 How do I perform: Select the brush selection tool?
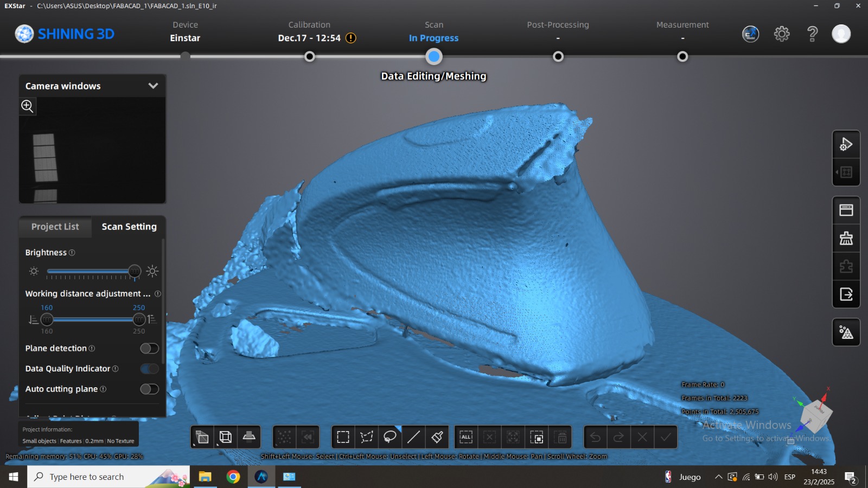point(437,437)
